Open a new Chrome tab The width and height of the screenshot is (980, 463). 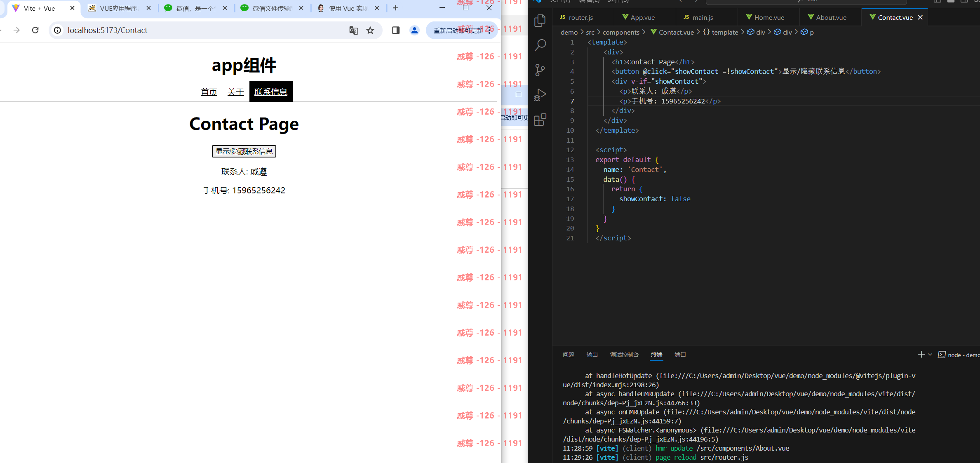tap(395, 8)
